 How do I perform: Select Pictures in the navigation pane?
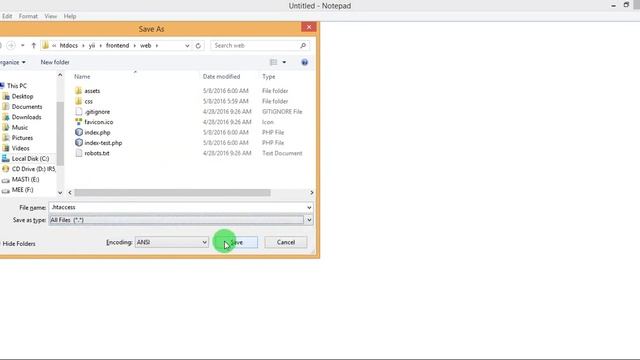coord(22,138)
